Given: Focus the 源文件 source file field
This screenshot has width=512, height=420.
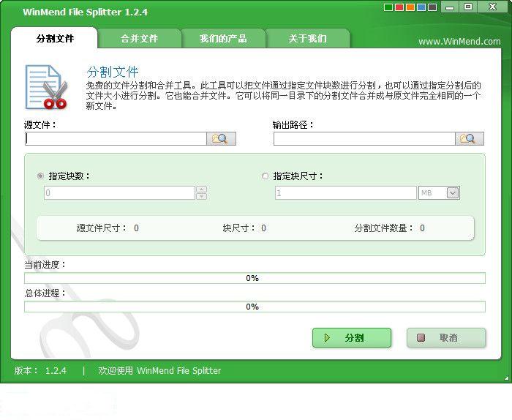Looking at the screenshot, I should pyautogui.click(x=116, y=139).
